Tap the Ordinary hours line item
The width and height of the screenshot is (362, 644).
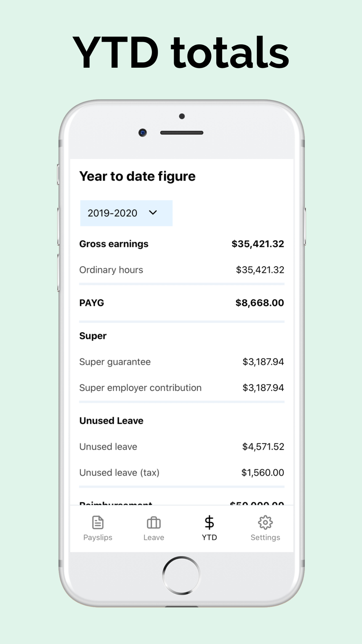(x=182, y=270)
